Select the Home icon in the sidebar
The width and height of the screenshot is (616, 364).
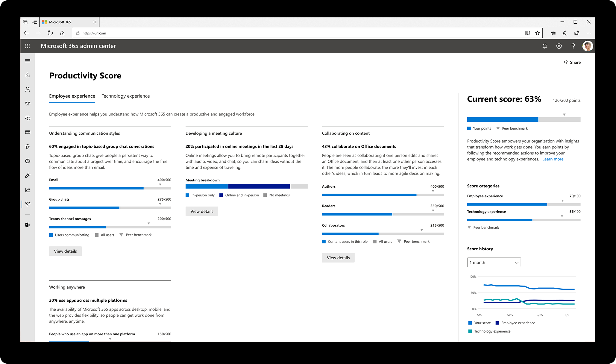tap(28, 75)
